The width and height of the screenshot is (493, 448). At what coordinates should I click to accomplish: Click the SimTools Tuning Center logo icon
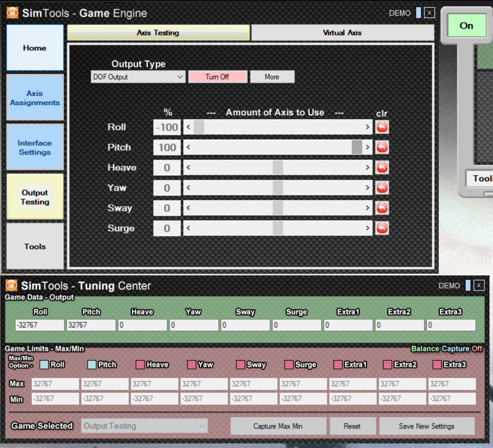click(12, 286)
